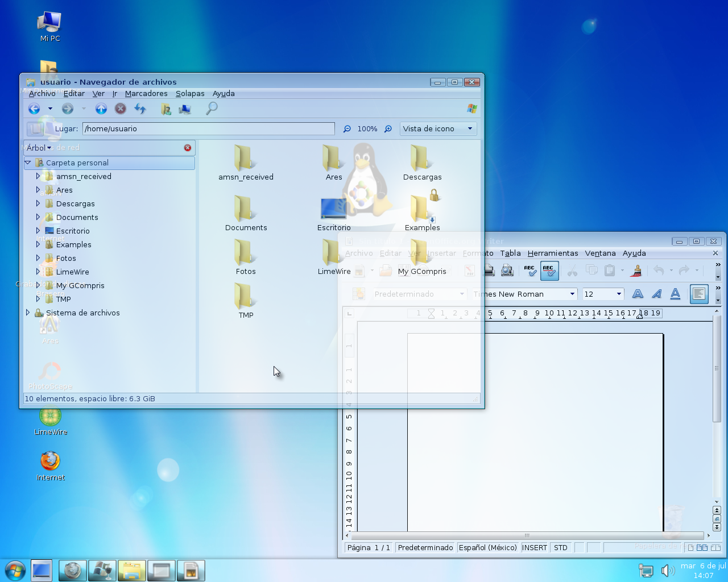
Task: Open back history dropdown arrow in file browser
Action: coord(50,109)
